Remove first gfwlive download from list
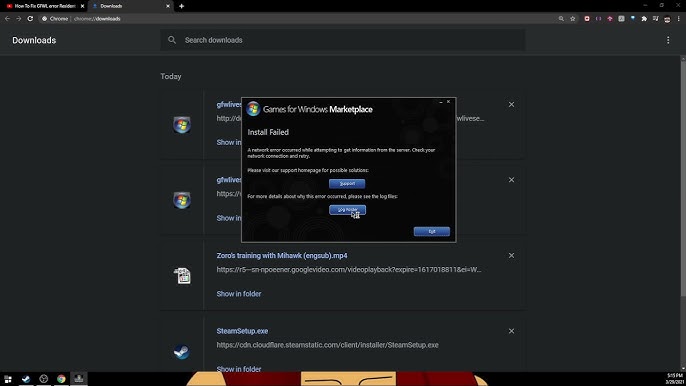Image resolution: width=686 pixels, height=386 pixels. click(511, 105)
